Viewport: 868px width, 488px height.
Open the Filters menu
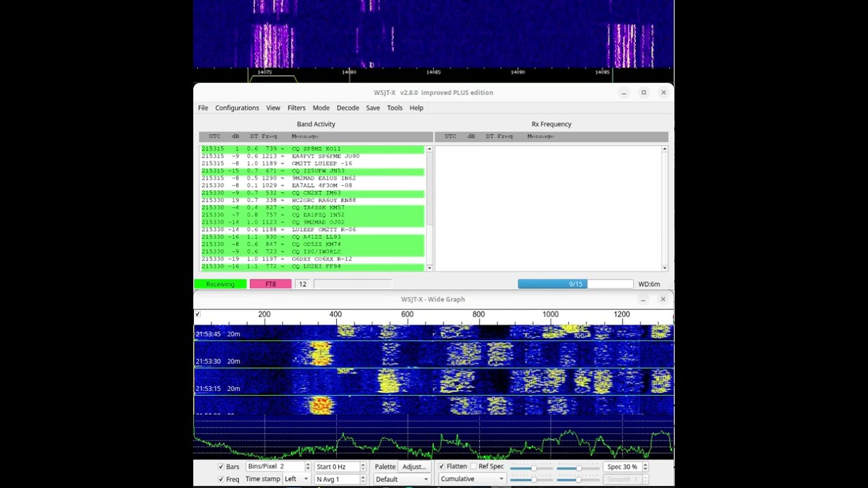(x=296, y=108)
